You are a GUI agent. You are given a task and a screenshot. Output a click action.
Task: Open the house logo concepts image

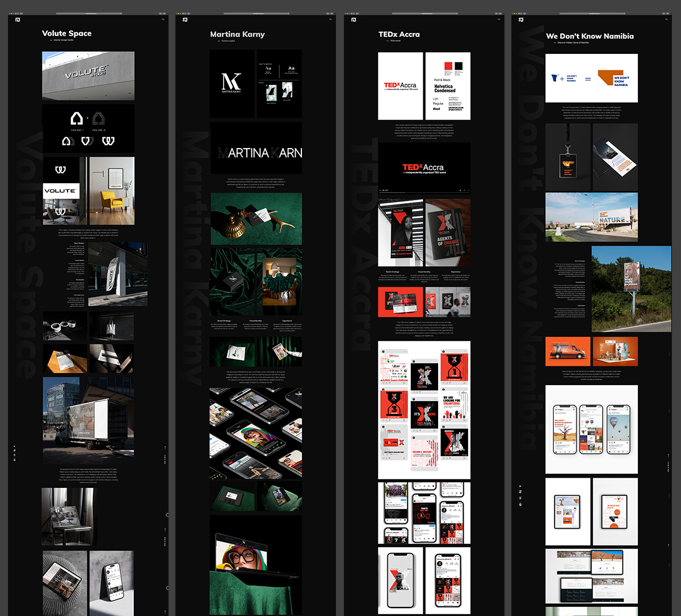click(88, 128)
